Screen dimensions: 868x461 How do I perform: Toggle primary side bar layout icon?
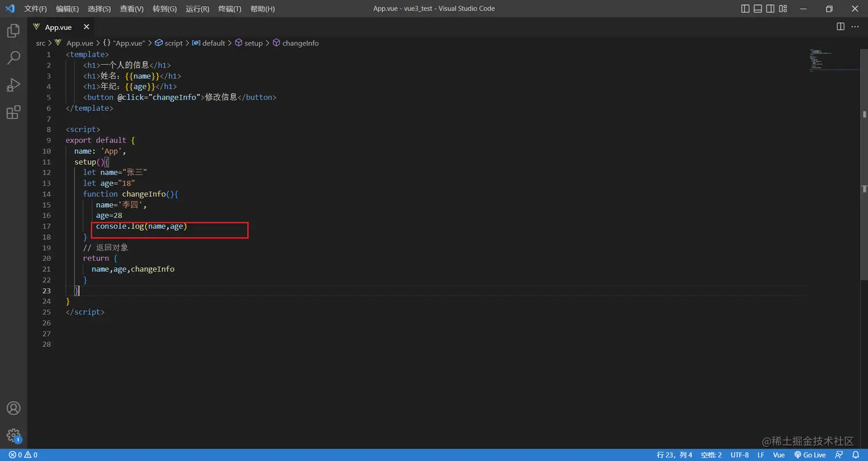click(745, 9)
